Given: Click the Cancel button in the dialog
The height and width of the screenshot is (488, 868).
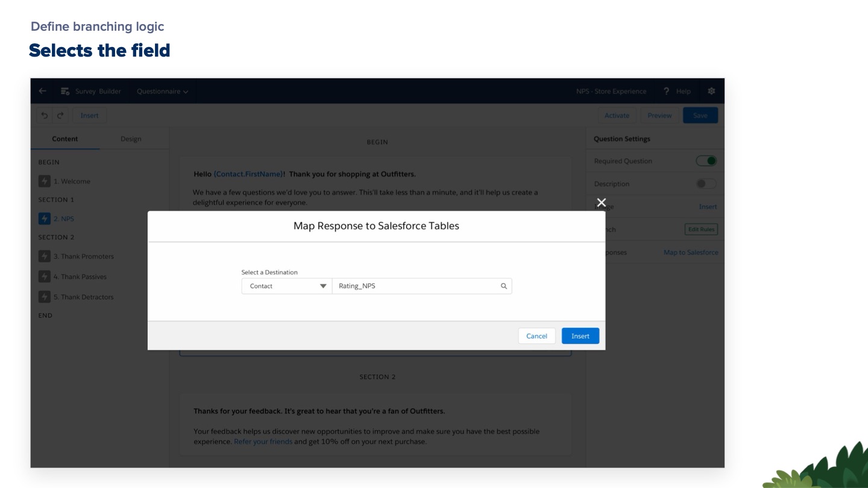Looking at the screenshot, I should pos(536,336).
